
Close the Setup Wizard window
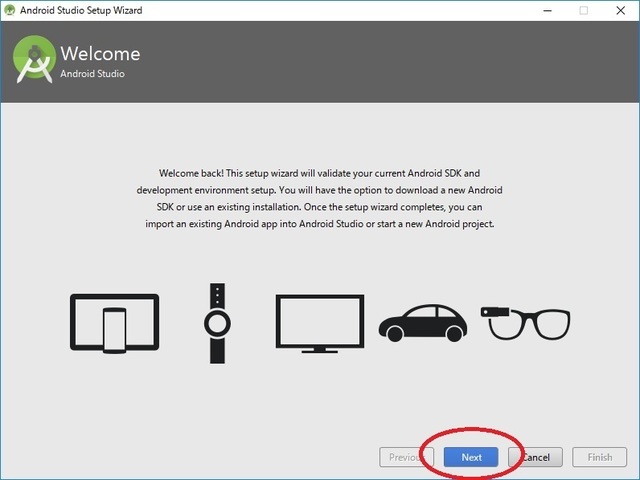coord(620,11)
